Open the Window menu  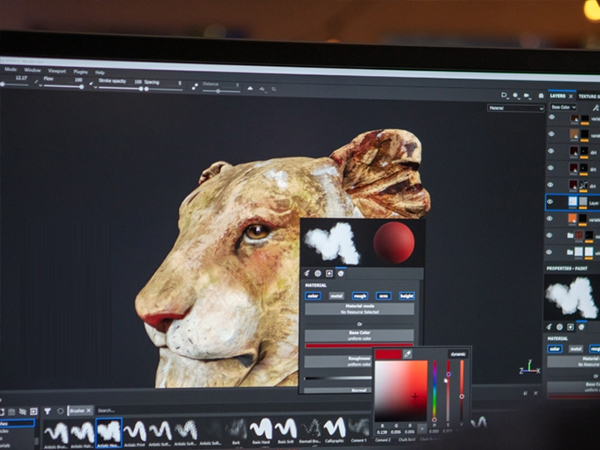click(32, 70)
